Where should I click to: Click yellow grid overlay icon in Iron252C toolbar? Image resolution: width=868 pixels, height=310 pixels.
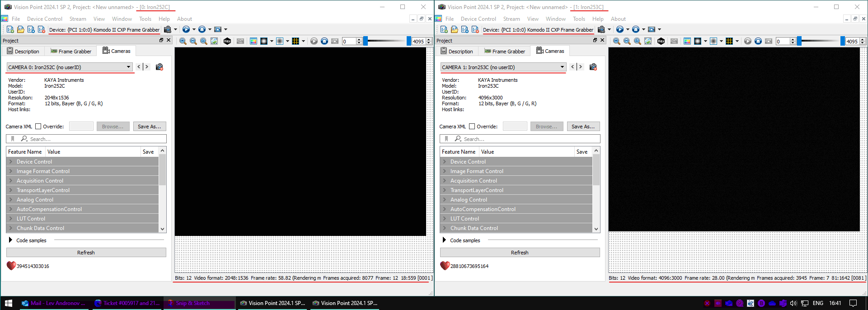(296, 41)
